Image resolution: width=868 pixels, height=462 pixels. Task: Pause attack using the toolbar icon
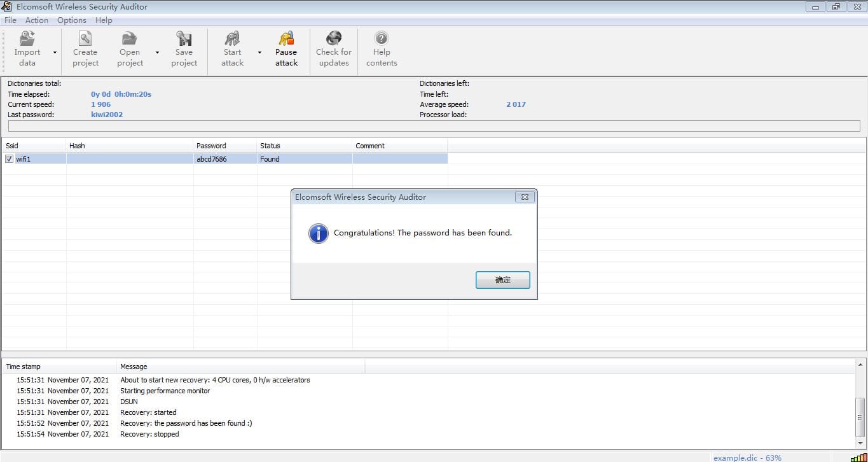(x=286, y=39)
